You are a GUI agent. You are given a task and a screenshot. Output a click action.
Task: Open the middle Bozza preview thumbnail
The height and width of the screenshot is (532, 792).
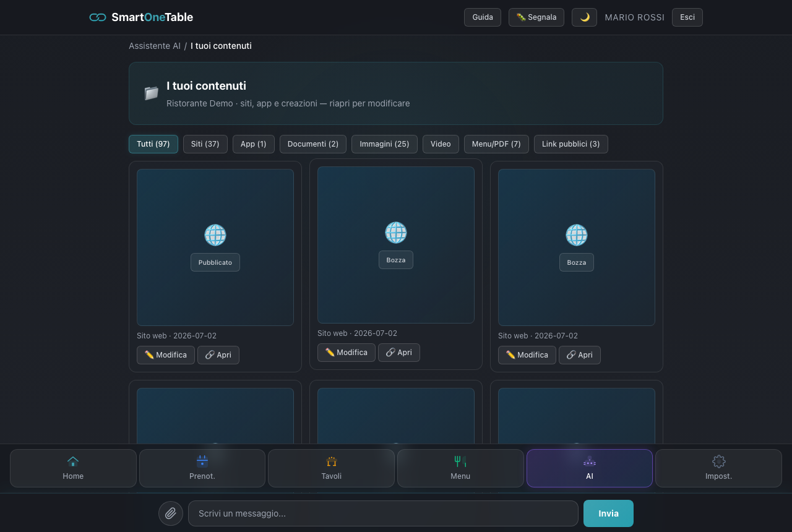[x=396, y=245]
